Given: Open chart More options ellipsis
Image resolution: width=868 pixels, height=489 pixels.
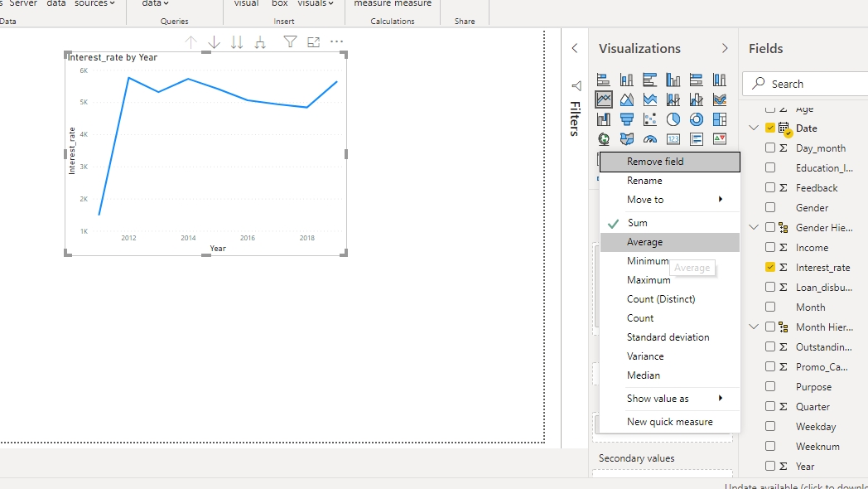Looking at the screenshot, I should [336, 42].
